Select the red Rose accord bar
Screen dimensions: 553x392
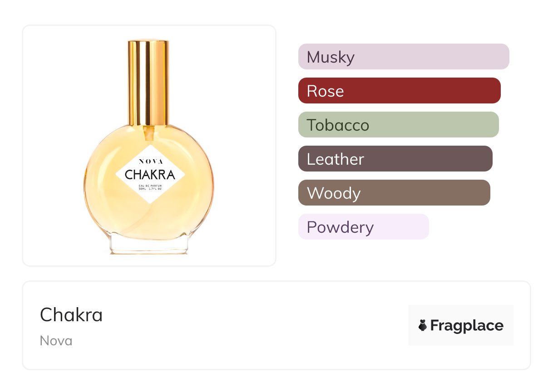399,91
